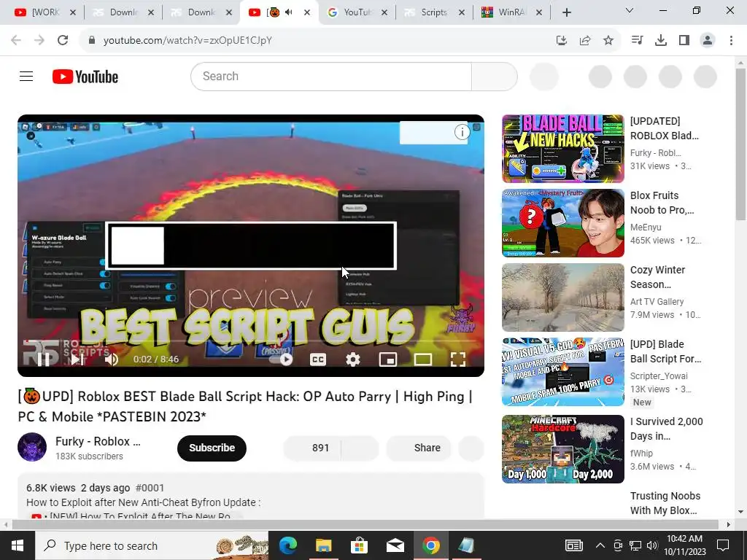Open system volume tray icon
Viewport: 747px width, 560px height.
[x=652, y=545]
